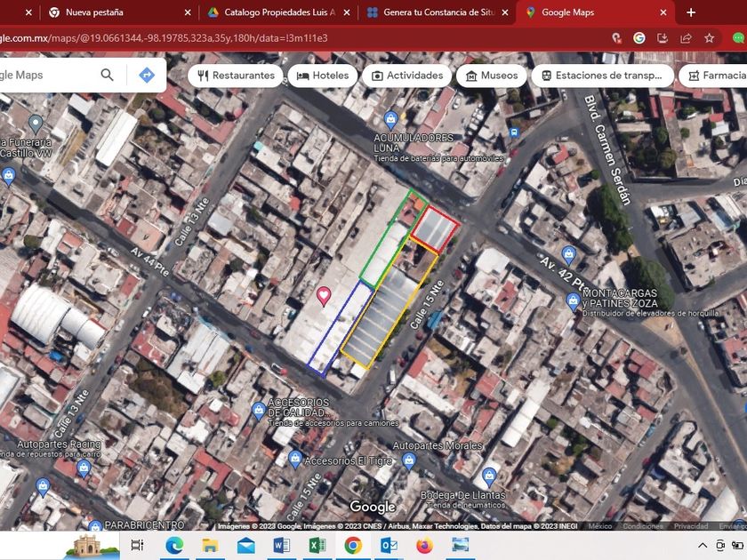Click the share page icon in address bar
Screen dimensions: 747x560
(x=686, y=38)
